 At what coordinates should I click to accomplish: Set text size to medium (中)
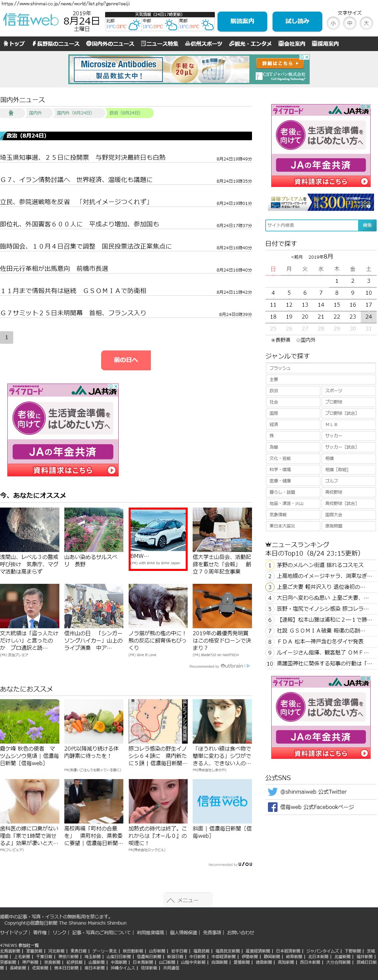[x=349, y=23]
